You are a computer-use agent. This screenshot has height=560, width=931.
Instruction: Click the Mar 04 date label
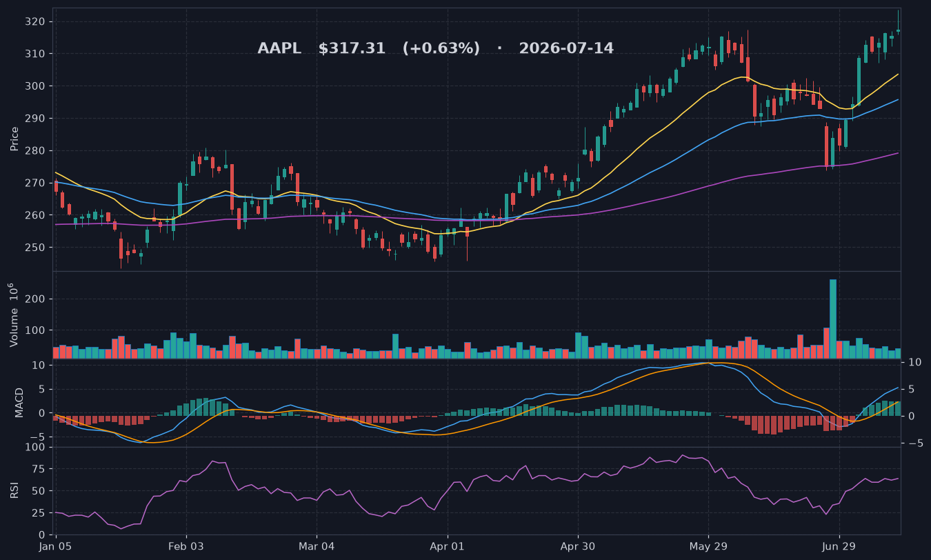click(x=317, y=547)
